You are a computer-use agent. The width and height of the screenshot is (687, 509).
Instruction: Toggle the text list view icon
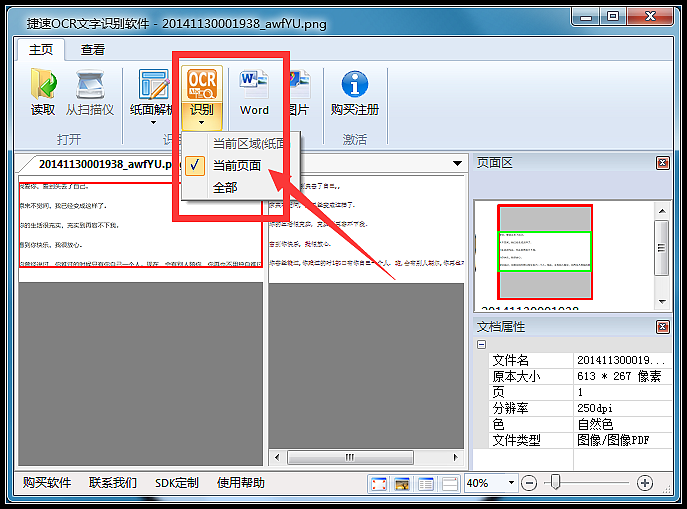point(426,484)
